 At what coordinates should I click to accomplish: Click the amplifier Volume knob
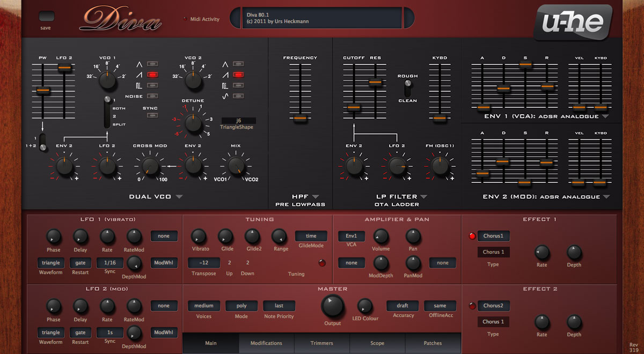[380, 236]
